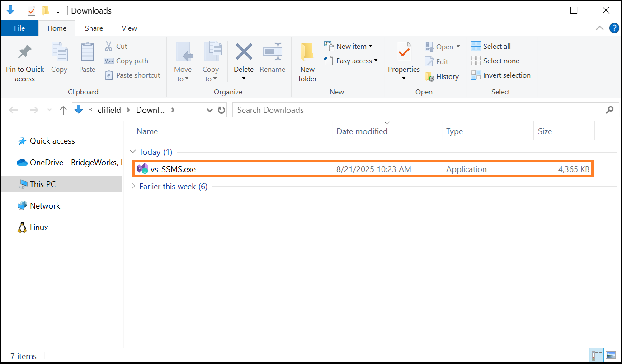Toggle large thumbnails view in status bar
The height and width of the screenshot is (364, 622).
(610, 355)
